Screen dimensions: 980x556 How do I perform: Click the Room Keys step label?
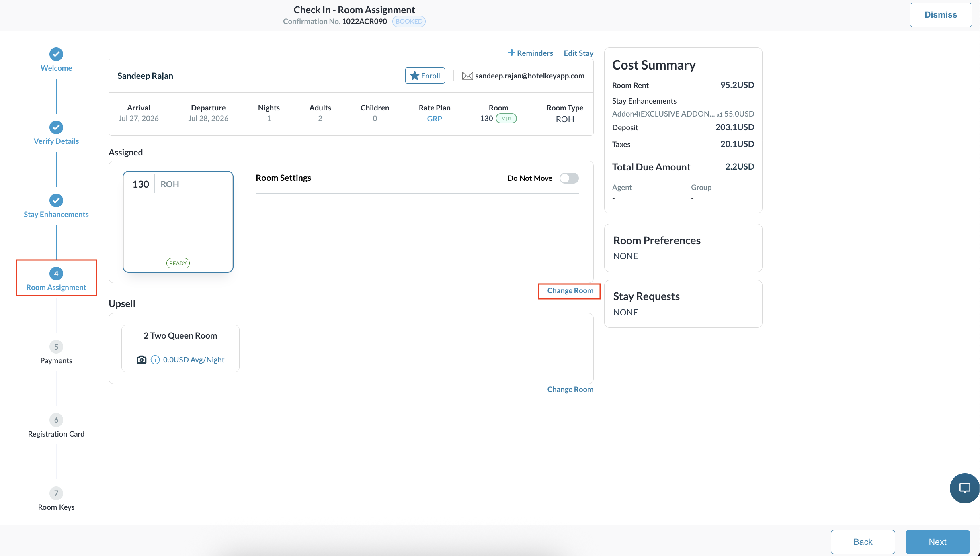(56, 507)
